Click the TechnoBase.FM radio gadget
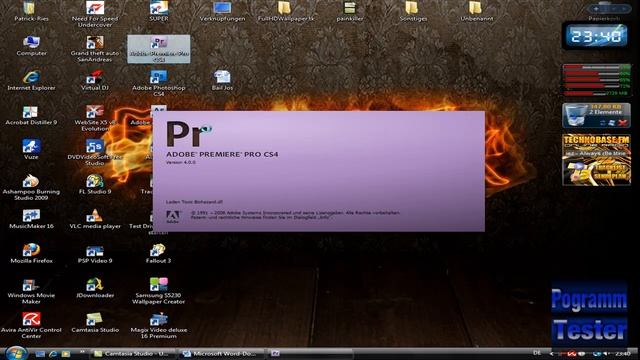Viewport: 640px width, 360px height. (x=596, y=160)
